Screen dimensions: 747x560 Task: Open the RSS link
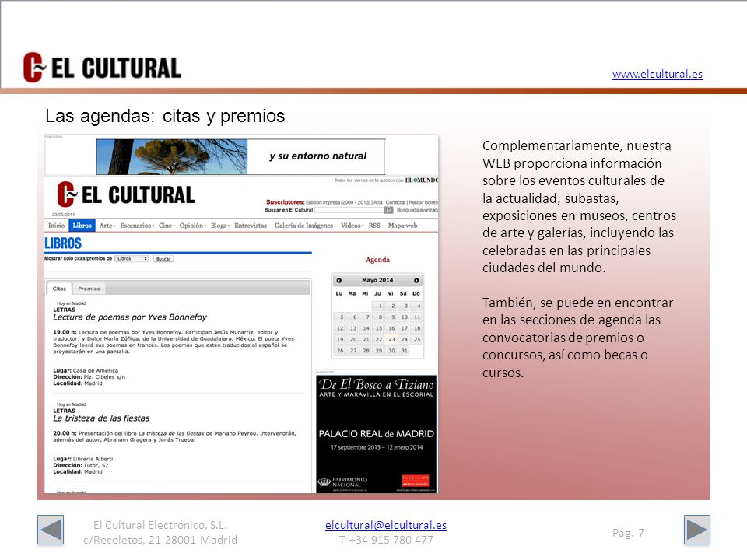click(x=374, y=226)
